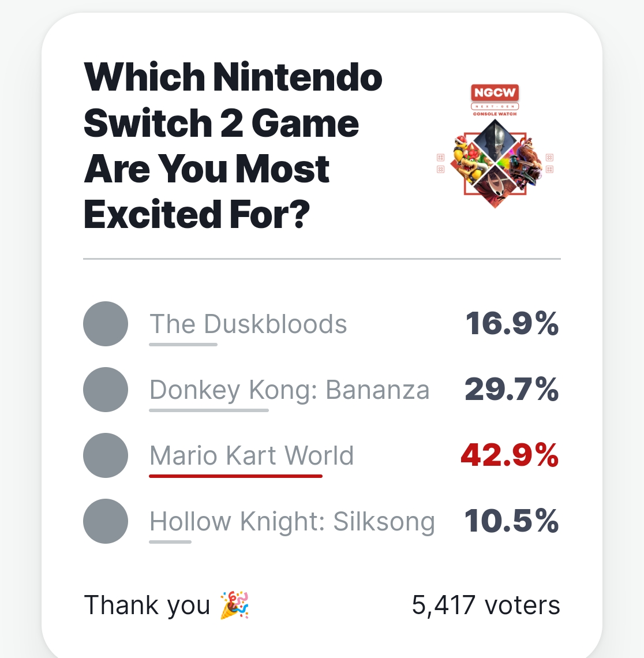Select The Duskbloods radio button
Screen dimensions: 644x658
point(106,324)
